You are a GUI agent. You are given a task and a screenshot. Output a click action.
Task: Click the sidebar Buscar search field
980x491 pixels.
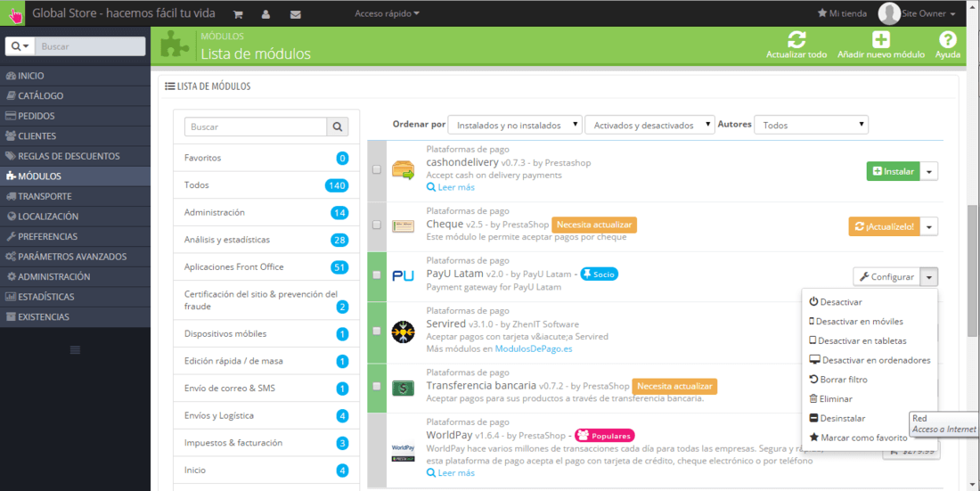90,46
